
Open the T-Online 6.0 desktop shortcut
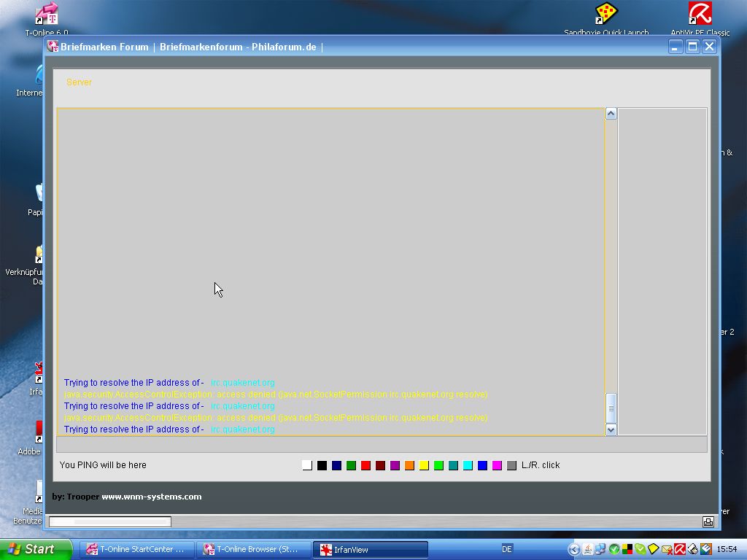click(47, 15)
